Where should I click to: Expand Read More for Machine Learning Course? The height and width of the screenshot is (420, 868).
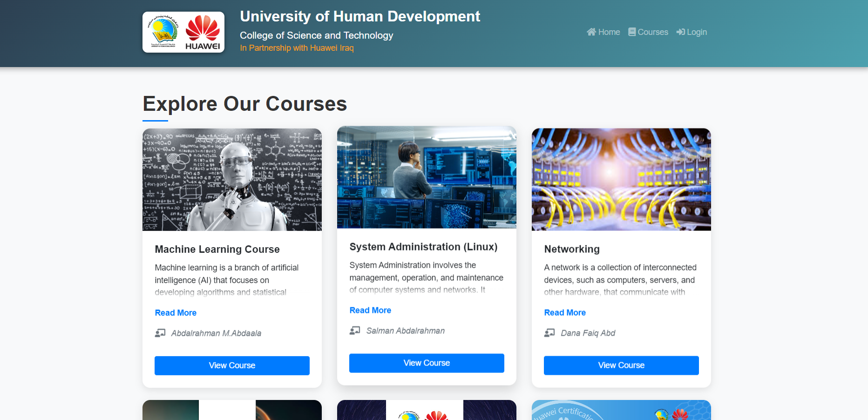pos(176,313)
